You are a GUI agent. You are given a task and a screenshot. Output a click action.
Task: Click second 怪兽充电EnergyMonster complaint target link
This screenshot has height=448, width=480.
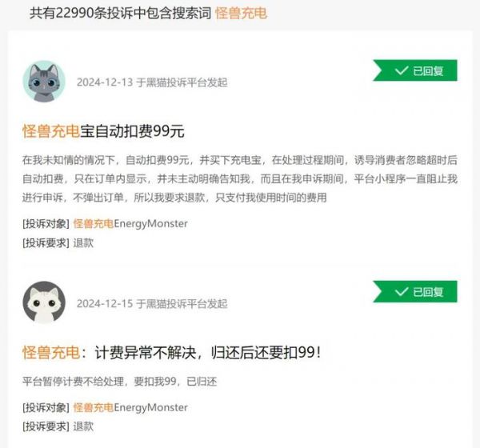(130, 407)
